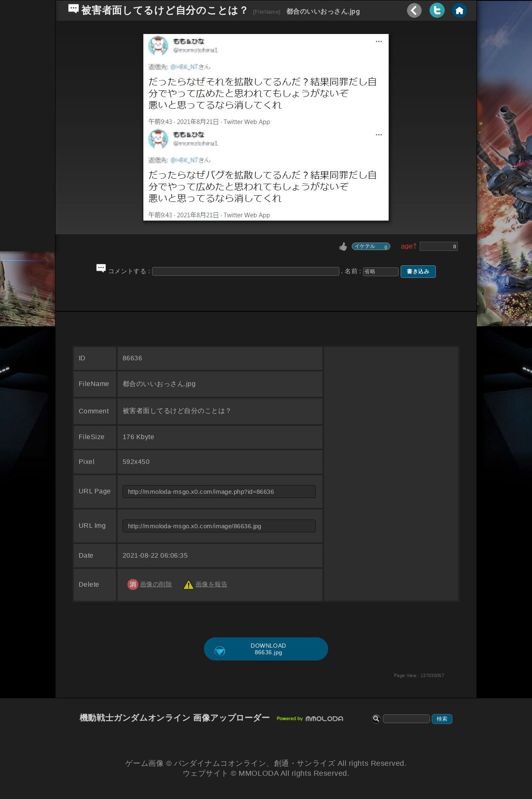Viewport: 532px width, 799px height.
Task: Click the comment bubble icon next to コメントする
Action: [x=101, y=268]
